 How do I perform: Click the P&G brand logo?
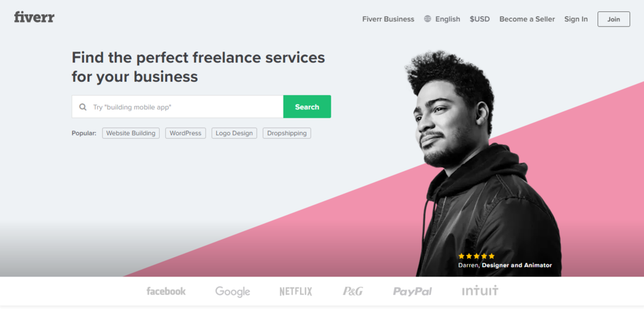[x=353, y=291]
